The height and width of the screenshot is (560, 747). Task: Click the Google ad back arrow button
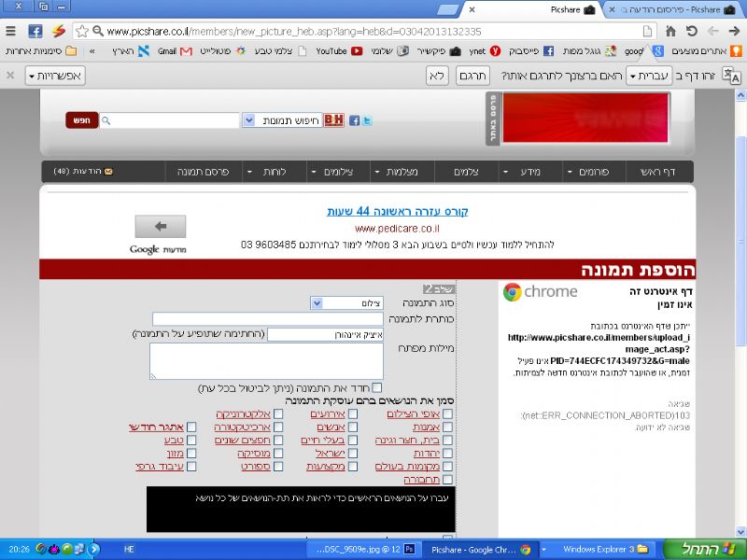point(160,227)
